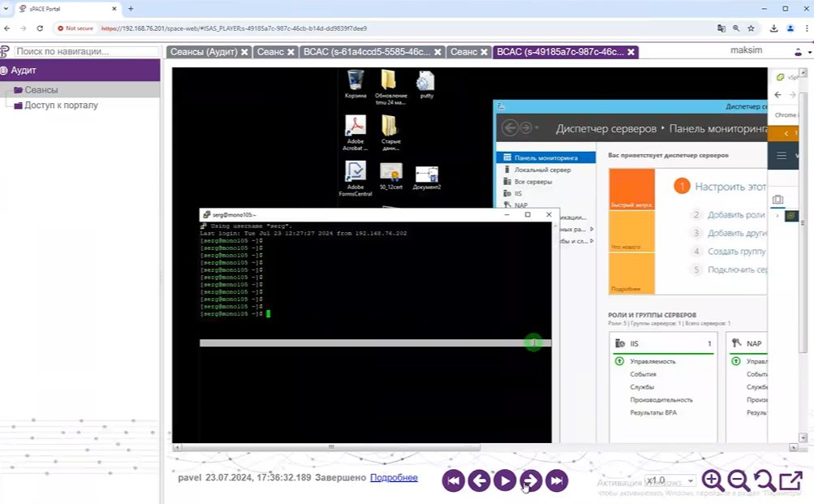
Task: Skip to the end of the recording
Action: pos(556,480)
